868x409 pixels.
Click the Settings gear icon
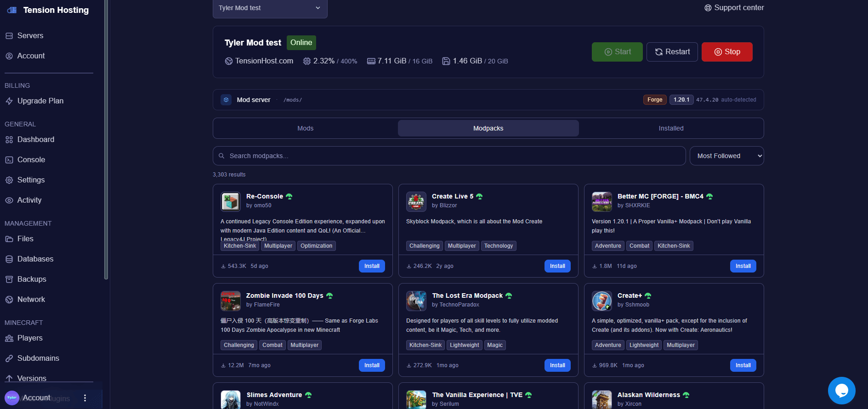[9, 180]
